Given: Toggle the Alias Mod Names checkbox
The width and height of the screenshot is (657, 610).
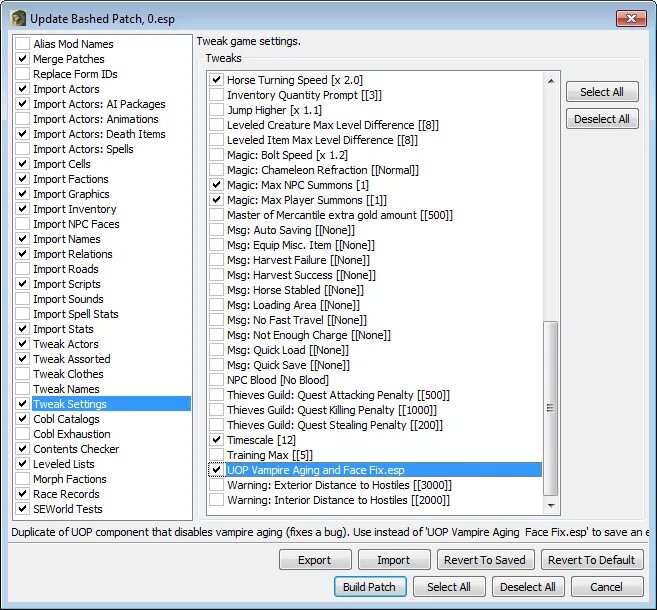Looking at the screenshot, I should [x=23, y=44].
